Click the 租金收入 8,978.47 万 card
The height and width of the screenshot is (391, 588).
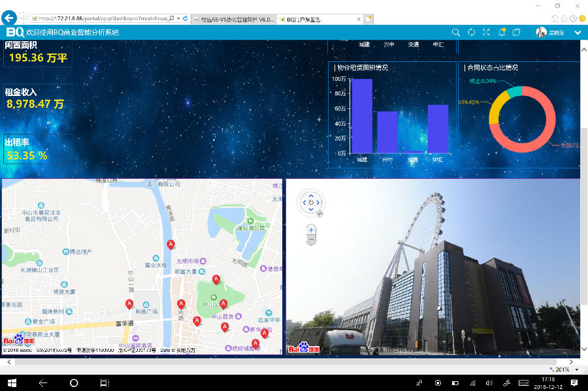pyautogui.click(x=36, y=99)
